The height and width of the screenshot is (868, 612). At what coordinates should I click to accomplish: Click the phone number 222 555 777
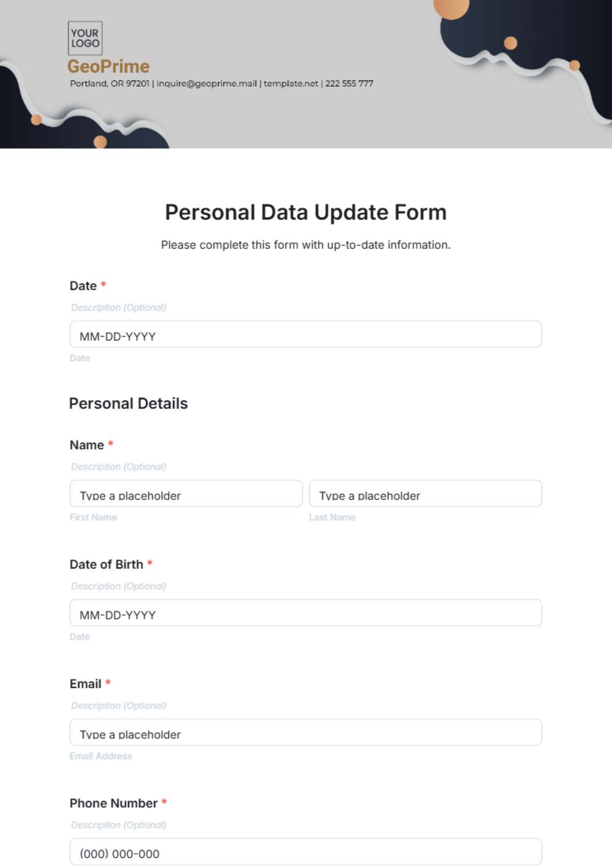point(349,84)
